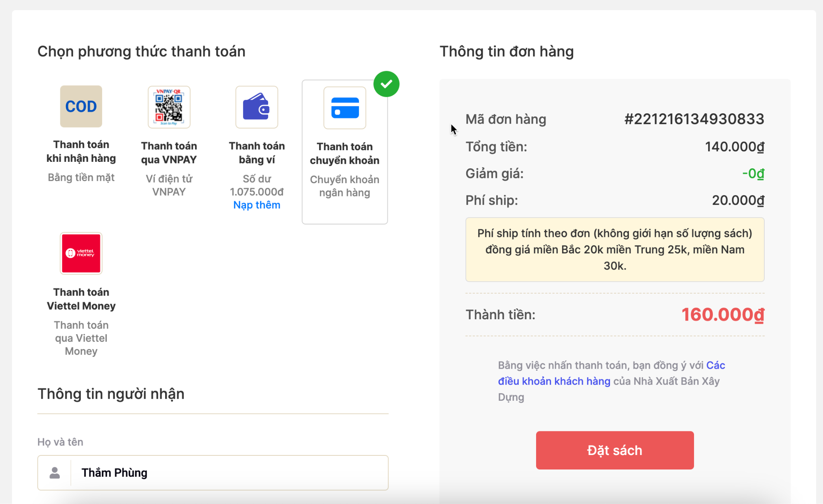Select the COD cash-on-delivery icon
Screen dimensions: 823x504
coord(81,106)
